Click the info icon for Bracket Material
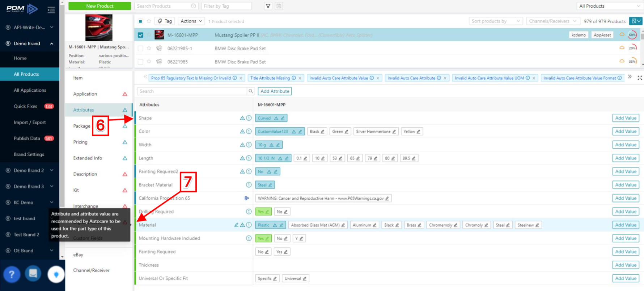 (249, 184)
